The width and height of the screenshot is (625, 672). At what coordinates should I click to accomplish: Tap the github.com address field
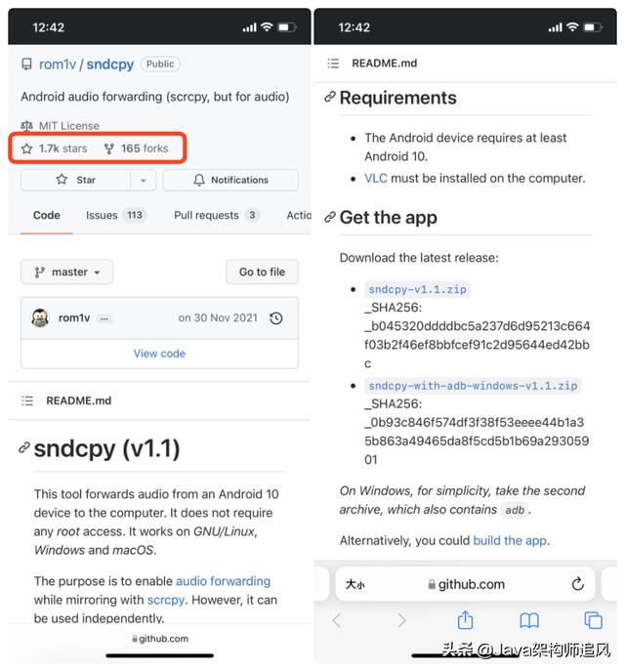point(466,584)
